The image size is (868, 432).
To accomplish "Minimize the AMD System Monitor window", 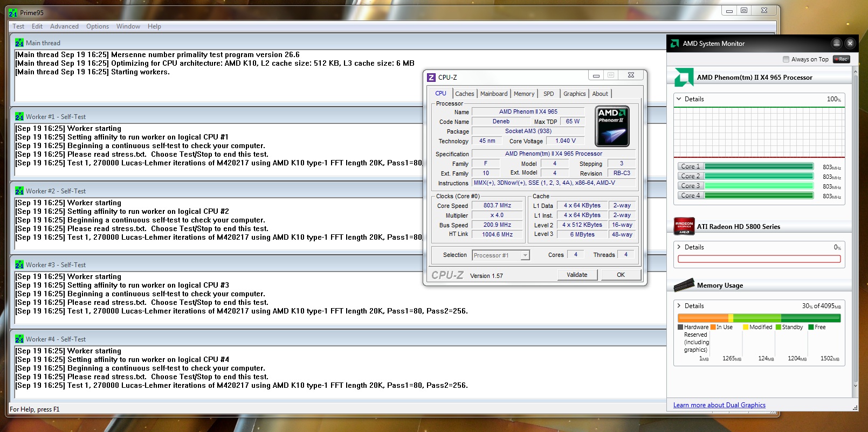I will coord(836,43).
